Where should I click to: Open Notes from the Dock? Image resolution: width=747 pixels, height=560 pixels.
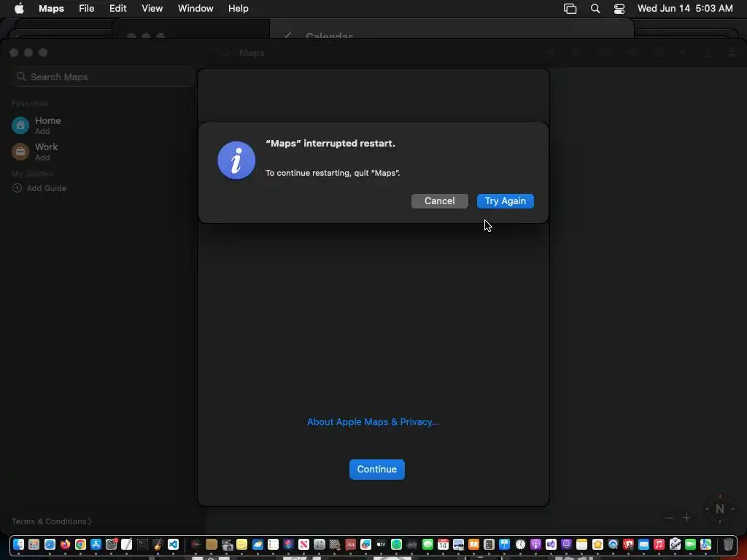coord(581,544)
